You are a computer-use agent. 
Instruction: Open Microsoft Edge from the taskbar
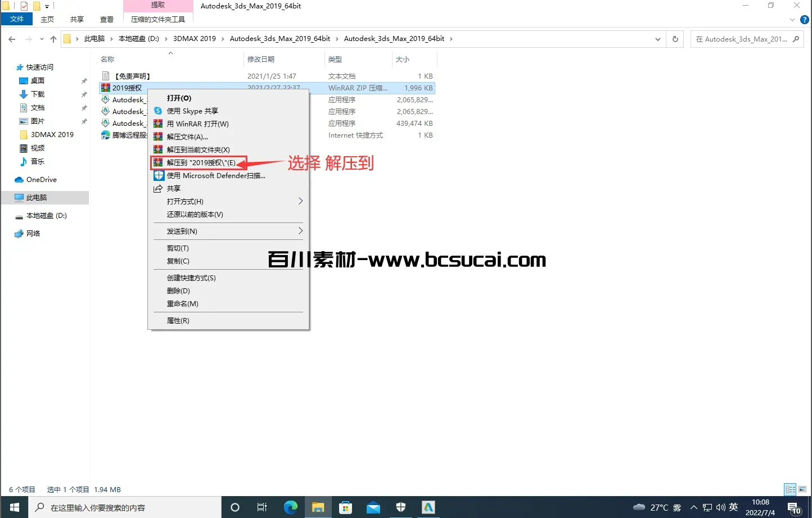click(290, 507)
